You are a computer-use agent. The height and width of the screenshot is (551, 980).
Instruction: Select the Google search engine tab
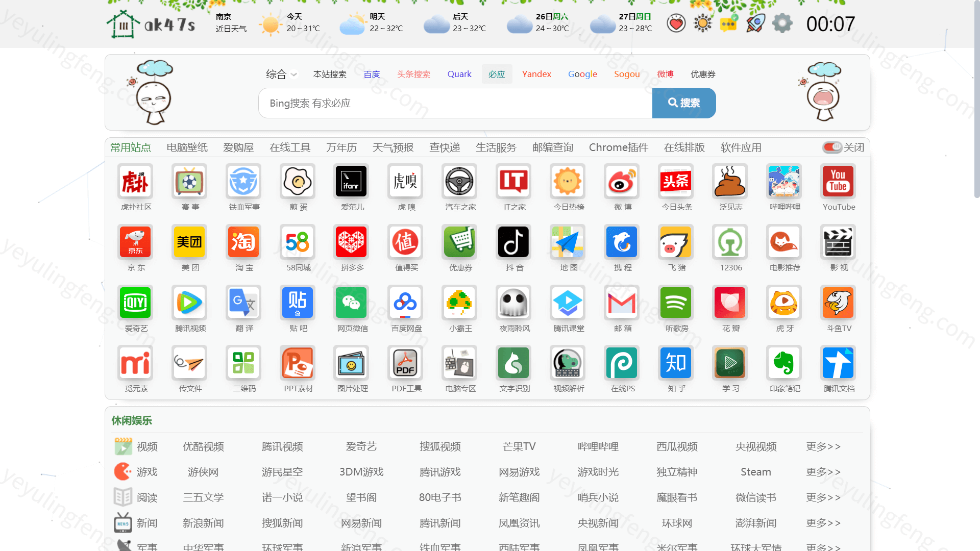582,74
